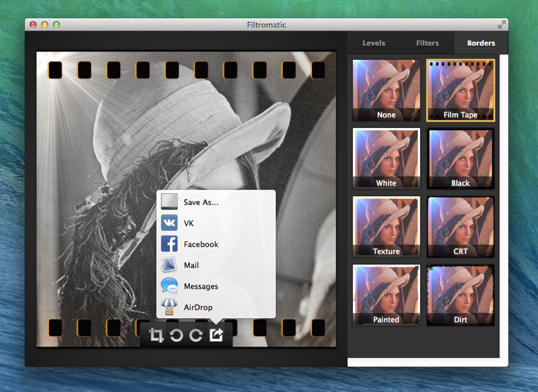Apply the CRT border effect
538x392 pixels.
(460, 227)
